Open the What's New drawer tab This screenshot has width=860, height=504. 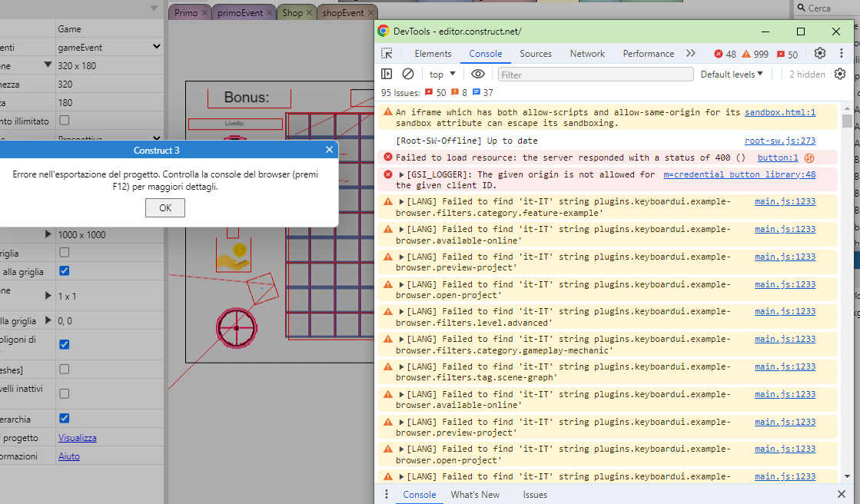coord(475,494)
